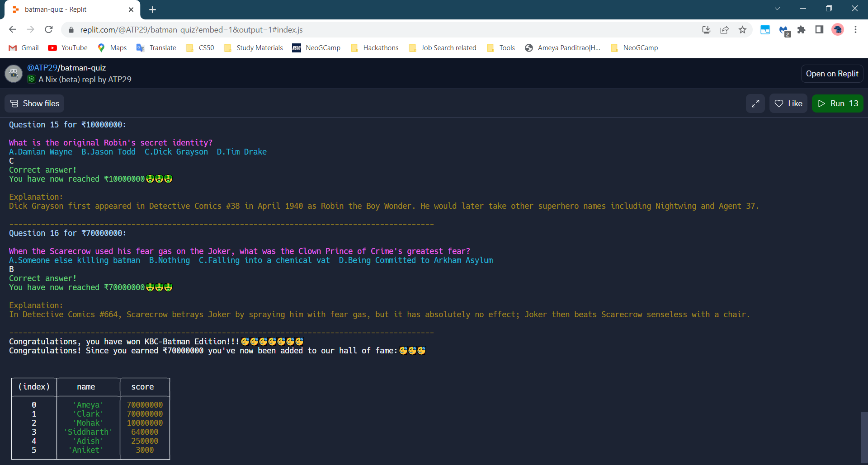Open the fullscreen expand icon near Run
This screenshot has height=465, width=868.
point(755,103)
